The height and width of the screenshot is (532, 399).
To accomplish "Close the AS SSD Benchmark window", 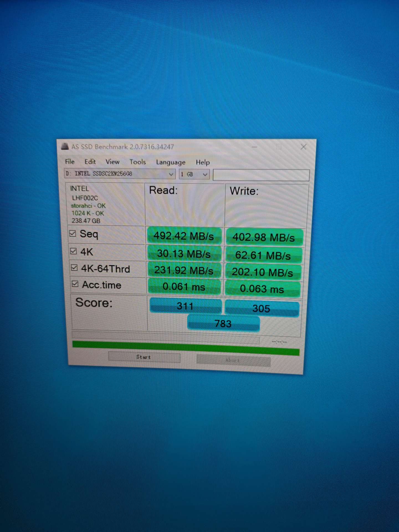I will [x=303, y=147].
